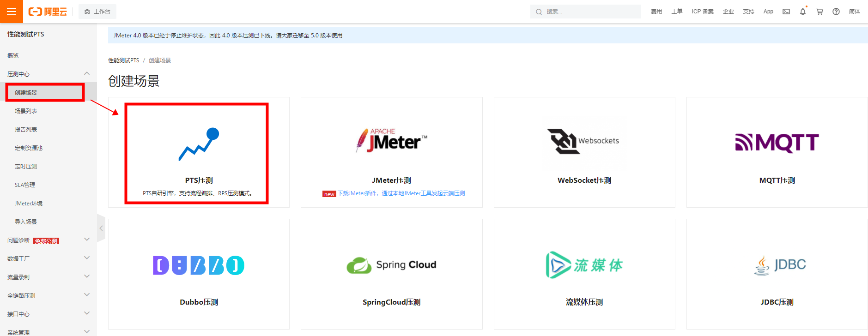Click the JMeter 4.0 notice banner

coord(488,35)
